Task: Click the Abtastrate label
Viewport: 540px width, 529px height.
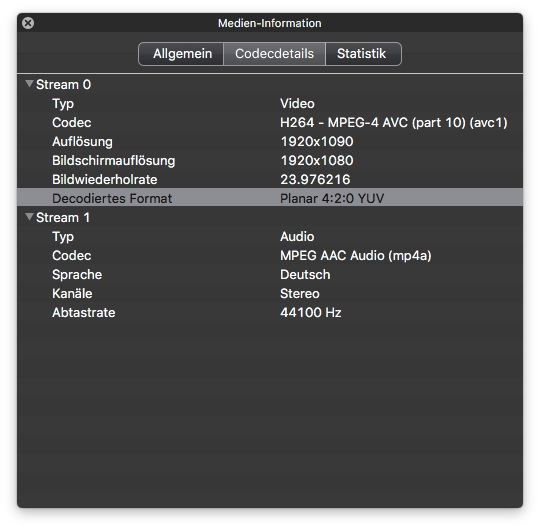Action: click(84, 312)
